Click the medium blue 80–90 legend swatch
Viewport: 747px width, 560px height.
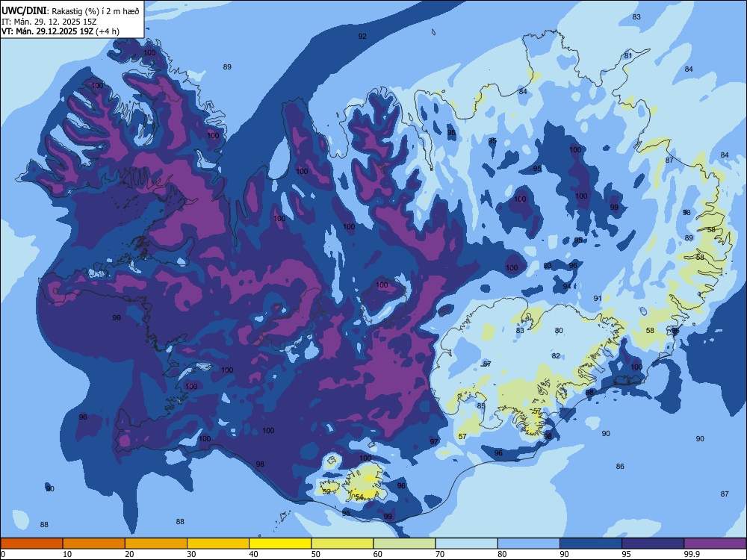point(529,544)
